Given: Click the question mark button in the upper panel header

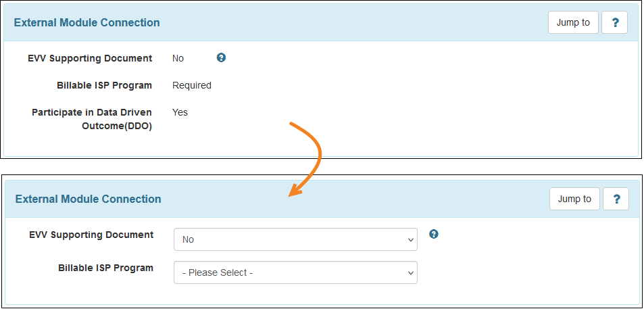Looking at the screenshot, I should pos(615,22).
